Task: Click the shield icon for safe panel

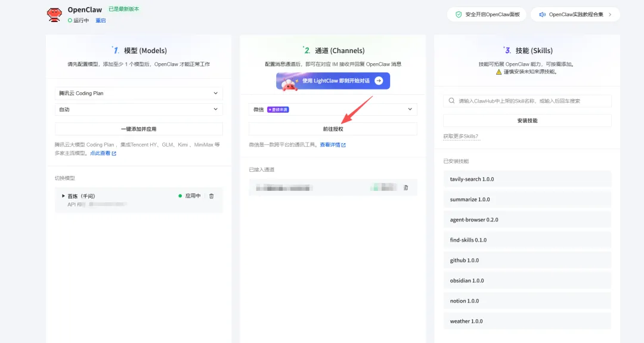Action: click(x=459, y=14)
